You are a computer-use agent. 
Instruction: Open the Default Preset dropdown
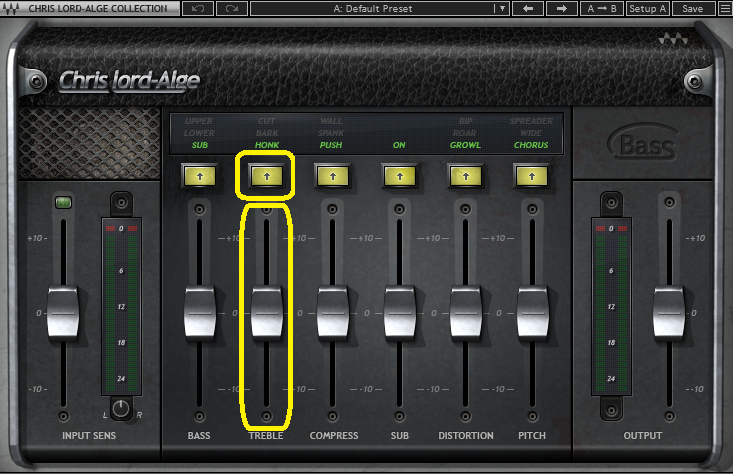coord(372,9)
